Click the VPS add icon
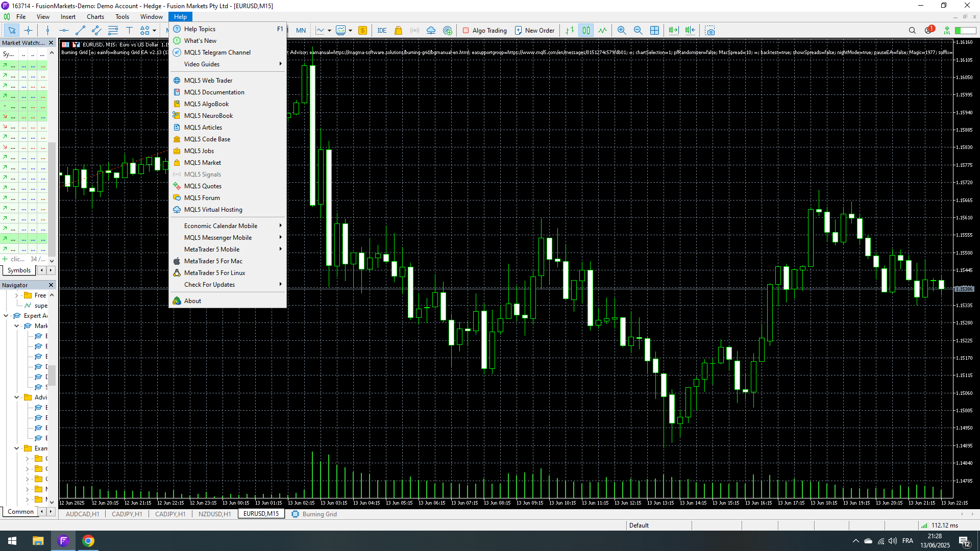 tap(448, 31)
